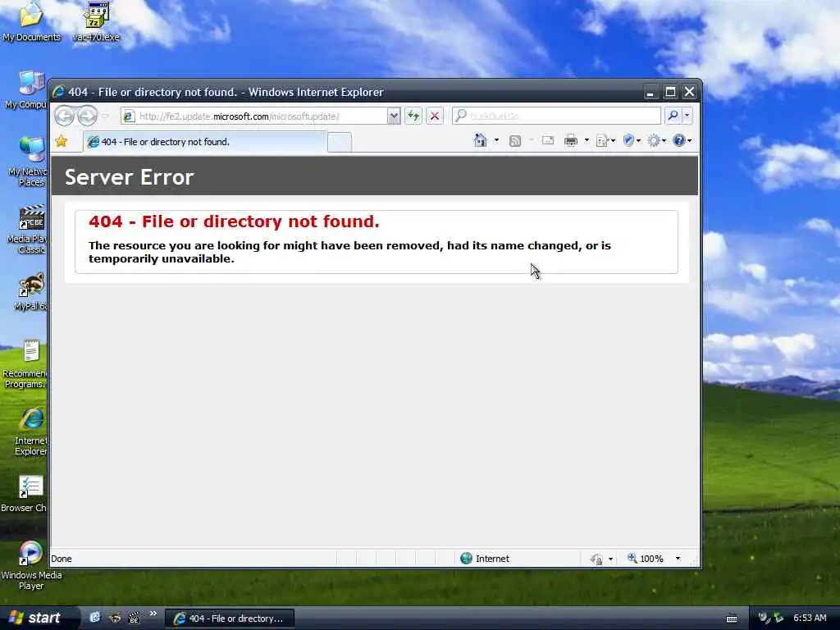Print the page with the printer icon

(571, 141)
